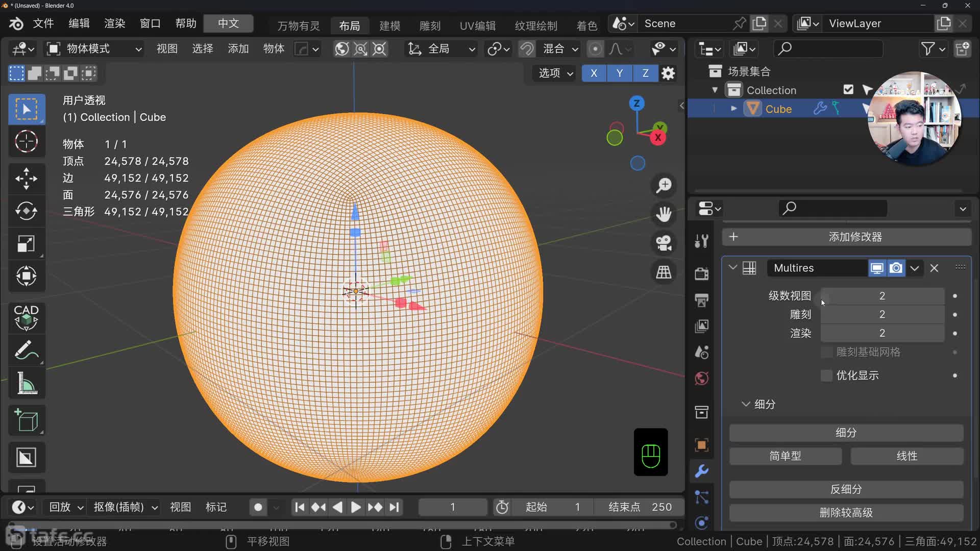This screenshot has height=551, width=980.
Task: Switch to the 雕刻 workspace tab
Action: click(x=430, y=26)
